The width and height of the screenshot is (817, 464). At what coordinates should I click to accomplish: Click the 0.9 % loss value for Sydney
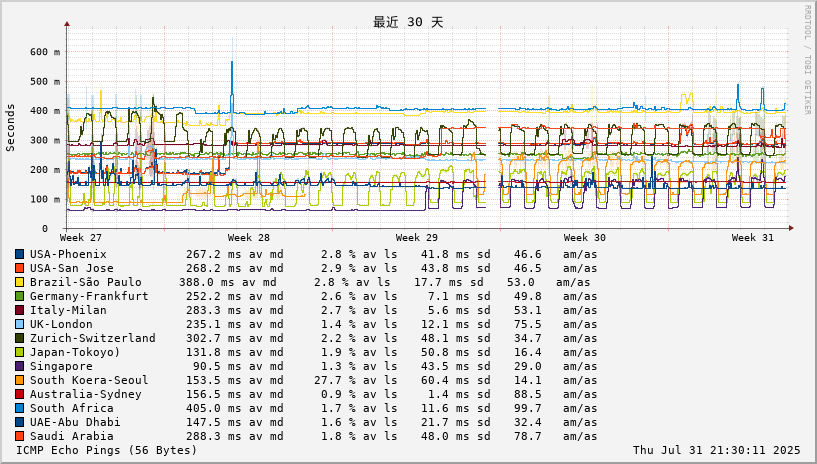click(338, 394)
